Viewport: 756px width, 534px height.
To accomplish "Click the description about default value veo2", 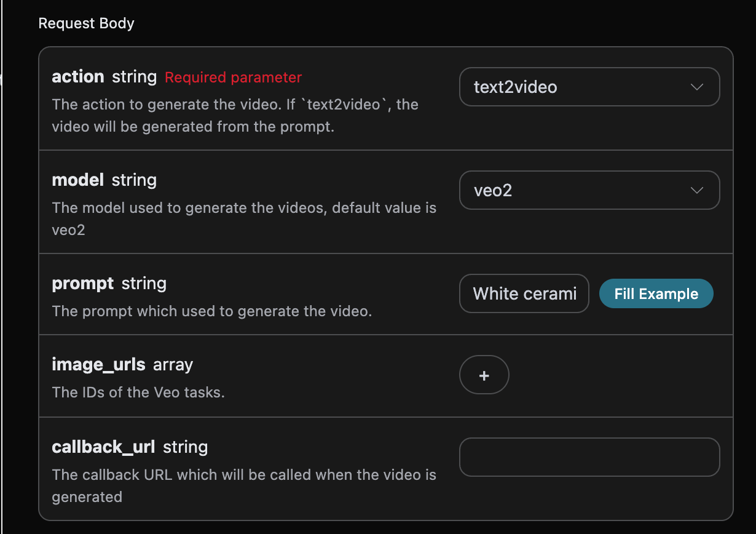I will coord(244,219).
